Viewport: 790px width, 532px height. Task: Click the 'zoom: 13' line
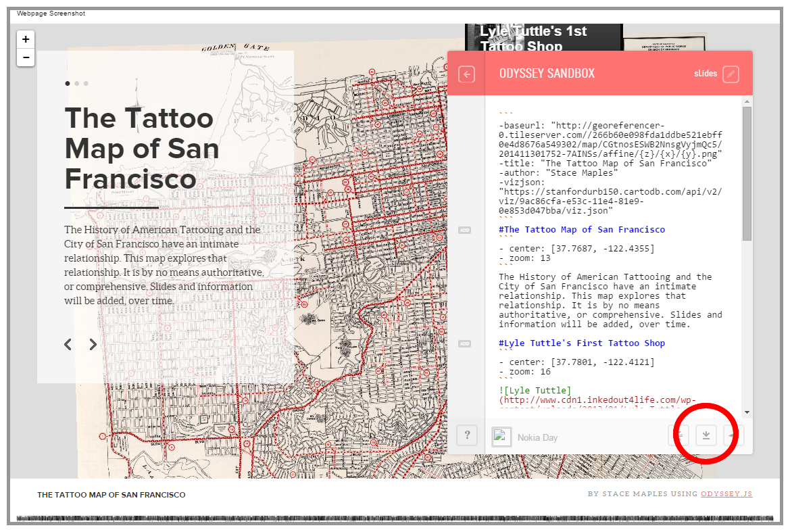tap(524, 258)
